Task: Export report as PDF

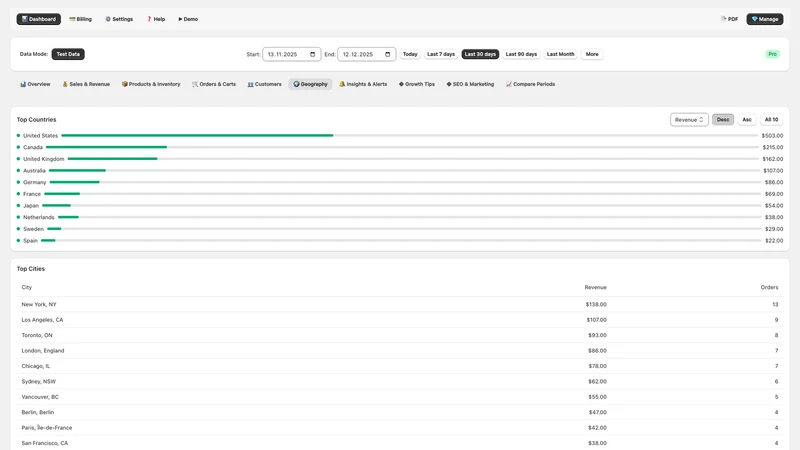Action: (x=730, y=19)
